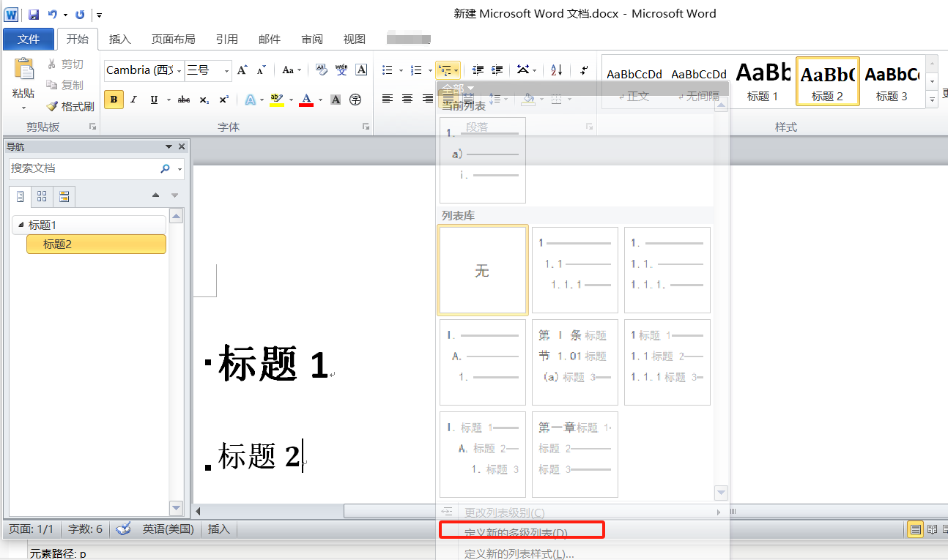The height and width of the screenshot is (560, 948).
Task: Click the Save icon in quick access toolbar
Action: [34, 14]
